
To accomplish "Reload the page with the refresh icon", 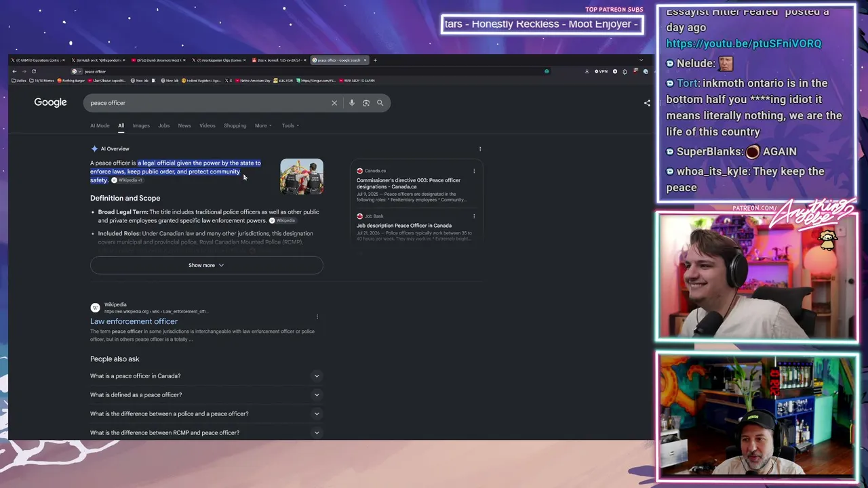I will (33, 71).
